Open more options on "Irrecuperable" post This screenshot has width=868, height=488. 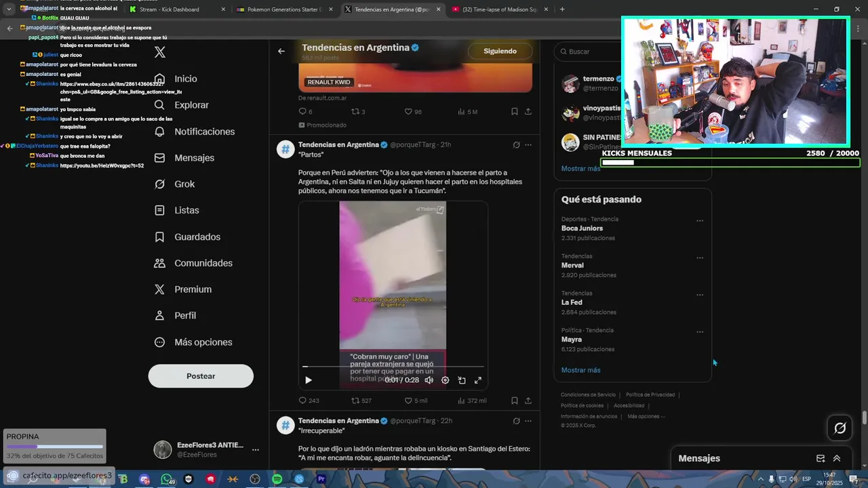tap(528, 421)
